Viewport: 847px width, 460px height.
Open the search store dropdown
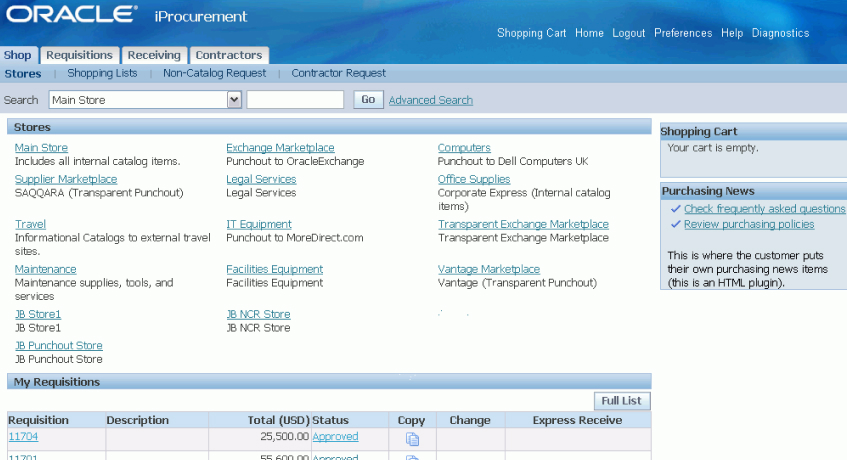point(234,100)
